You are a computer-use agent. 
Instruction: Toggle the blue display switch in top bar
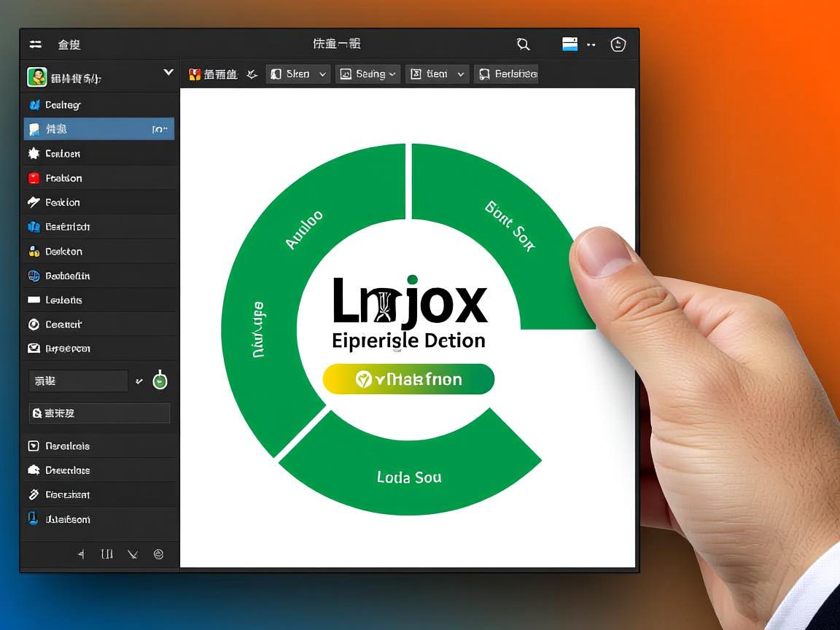click(570, 43)
